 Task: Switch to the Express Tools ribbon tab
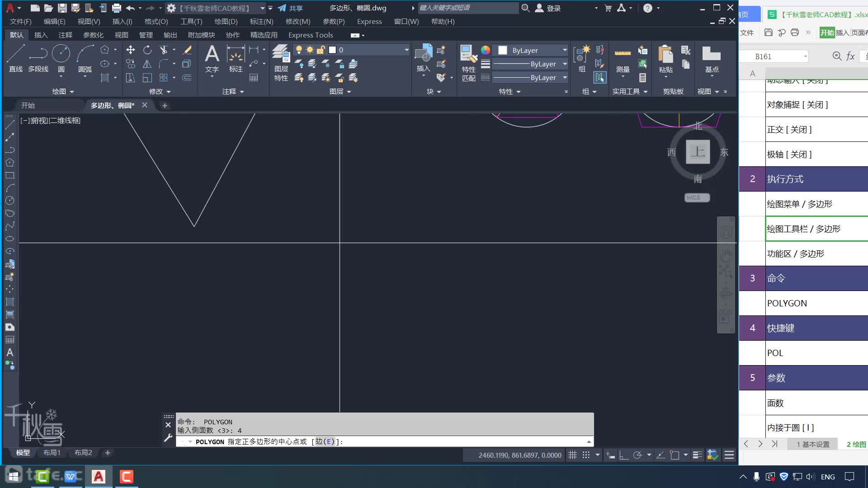pos(311,35)
